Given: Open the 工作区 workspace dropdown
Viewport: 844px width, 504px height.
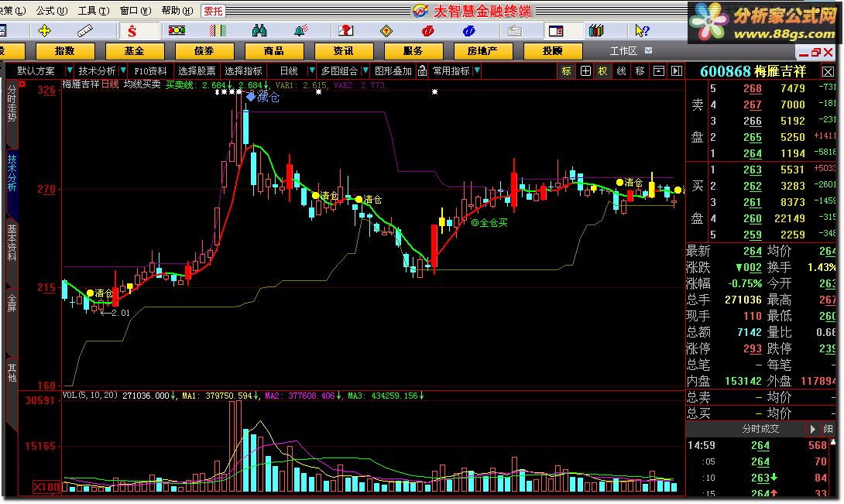Looking at the screenshot, I should click(649, 50).
